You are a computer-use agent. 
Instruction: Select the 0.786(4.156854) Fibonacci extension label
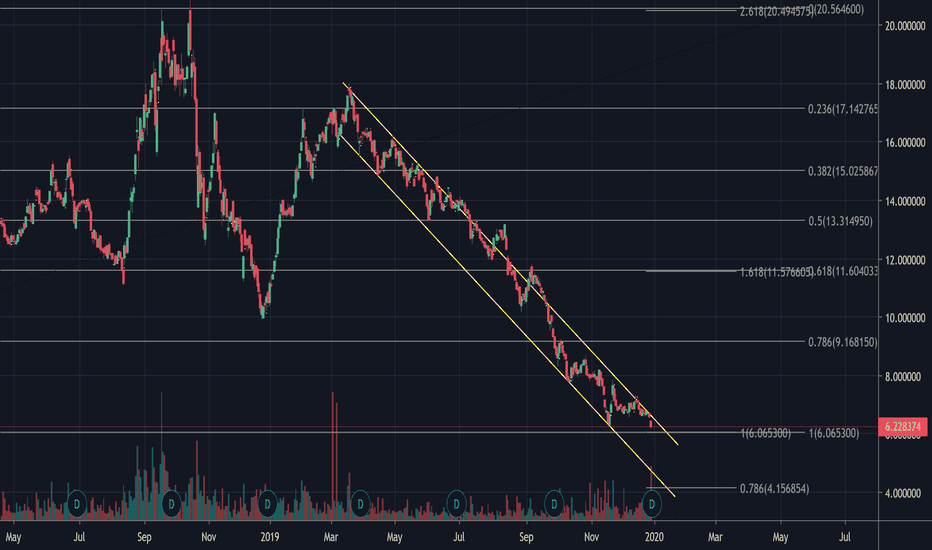[774, 489]
